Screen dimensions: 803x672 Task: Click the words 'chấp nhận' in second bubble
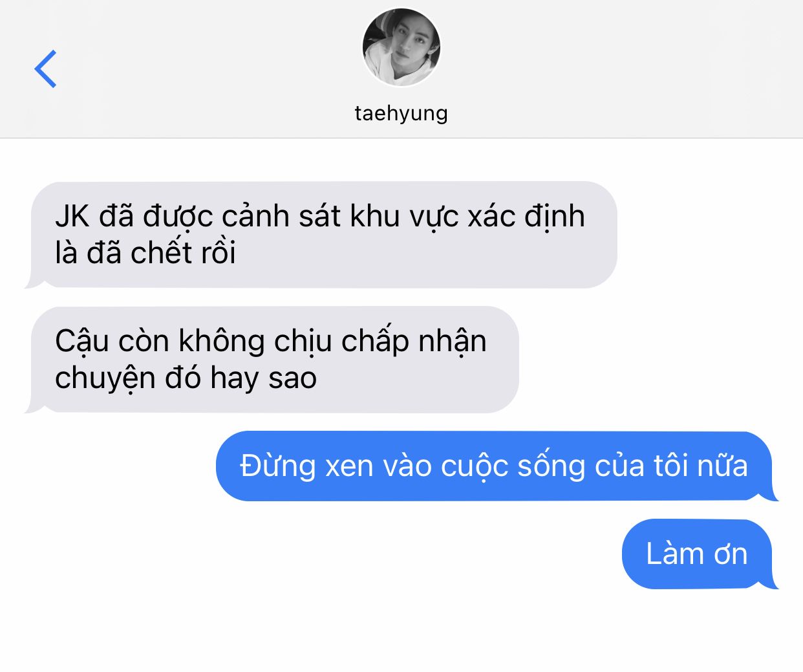point(414,341)
